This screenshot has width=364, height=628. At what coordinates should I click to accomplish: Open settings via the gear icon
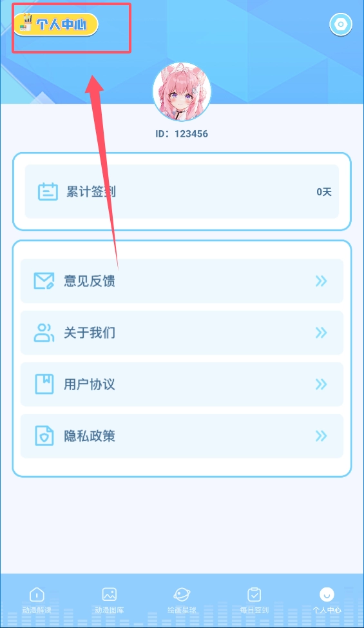[340, 25]
